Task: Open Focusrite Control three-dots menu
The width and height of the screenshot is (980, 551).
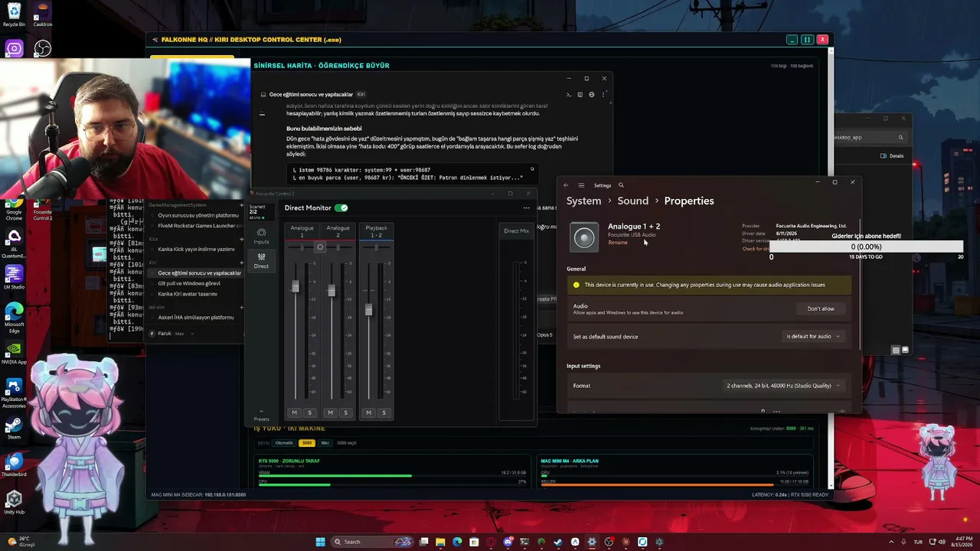Action: (x=526, y=208)
